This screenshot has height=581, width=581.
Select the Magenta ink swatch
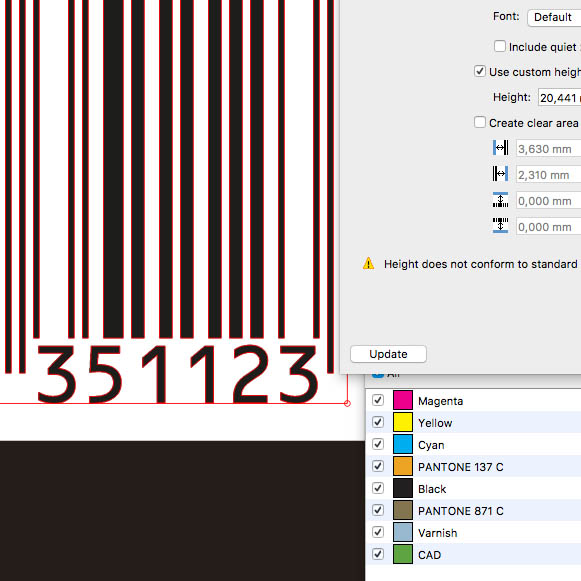pos(403,400)
